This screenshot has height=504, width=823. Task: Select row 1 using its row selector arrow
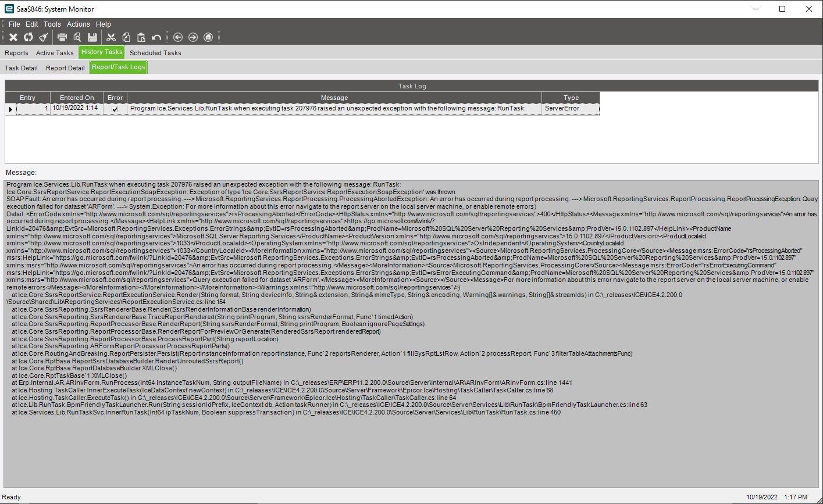(10, 109)
